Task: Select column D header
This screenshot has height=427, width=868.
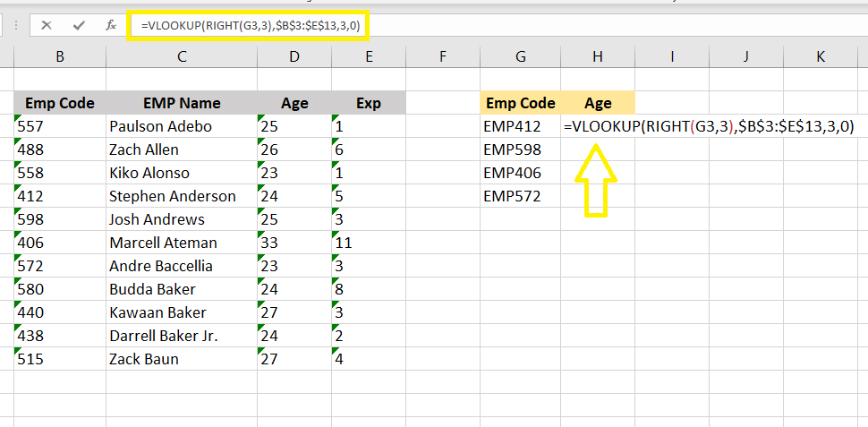Action: [294, 56]
